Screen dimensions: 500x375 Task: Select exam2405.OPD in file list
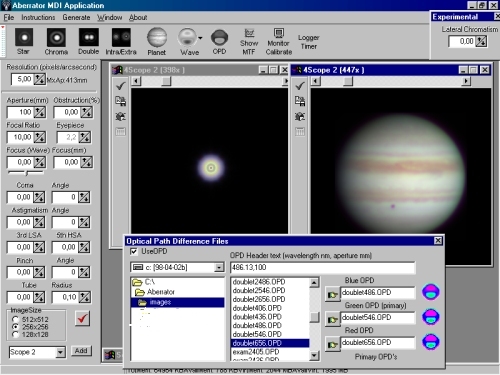click(256, 352)
